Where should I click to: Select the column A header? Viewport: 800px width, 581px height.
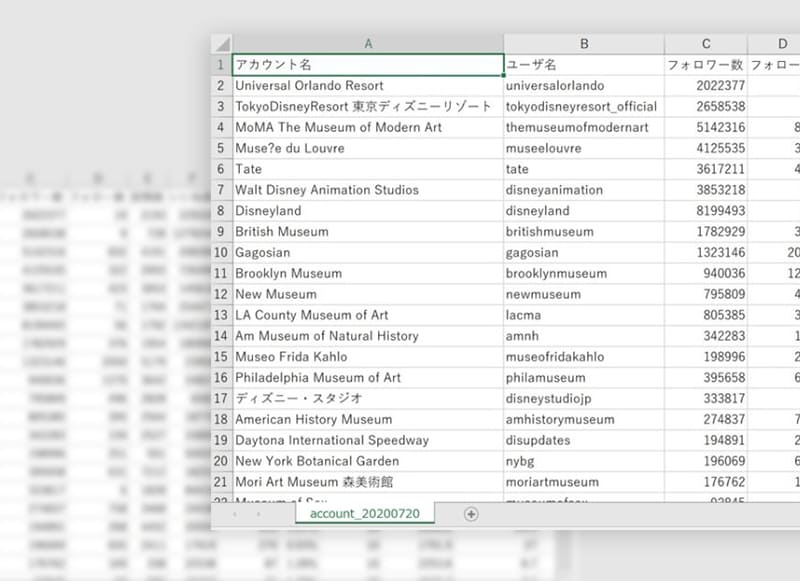tap(368, 43)
